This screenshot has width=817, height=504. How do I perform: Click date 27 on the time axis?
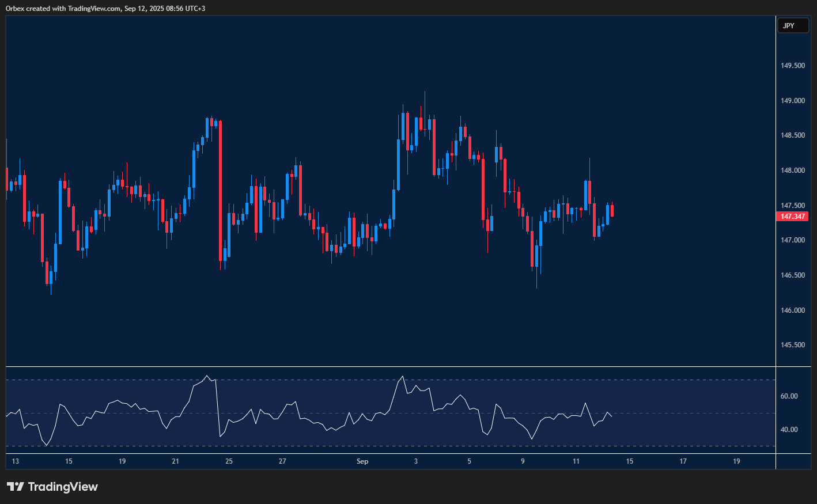coord(282,461)
